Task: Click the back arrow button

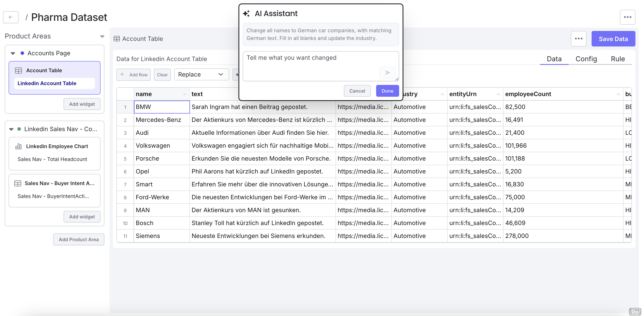Action: point(11,17)
